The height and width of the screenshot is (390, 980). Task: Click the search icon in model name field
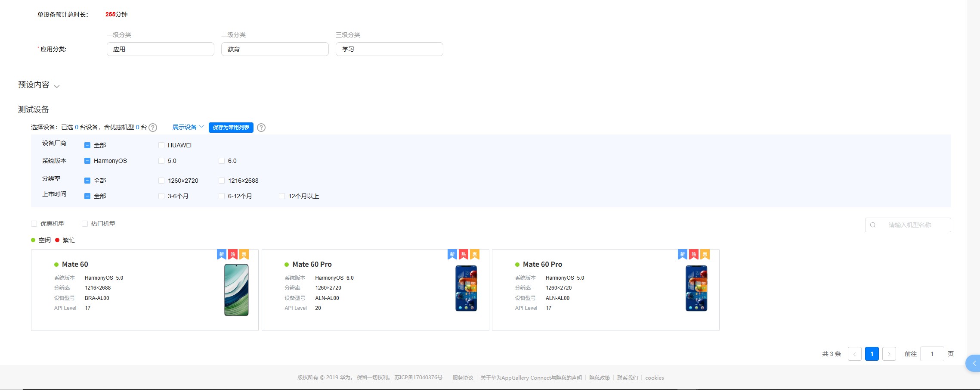[873, 225]
